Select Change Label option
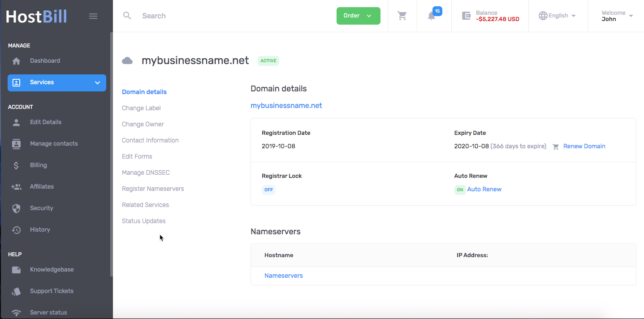Viewport: 644px width, 319px height. coord(141,108)
